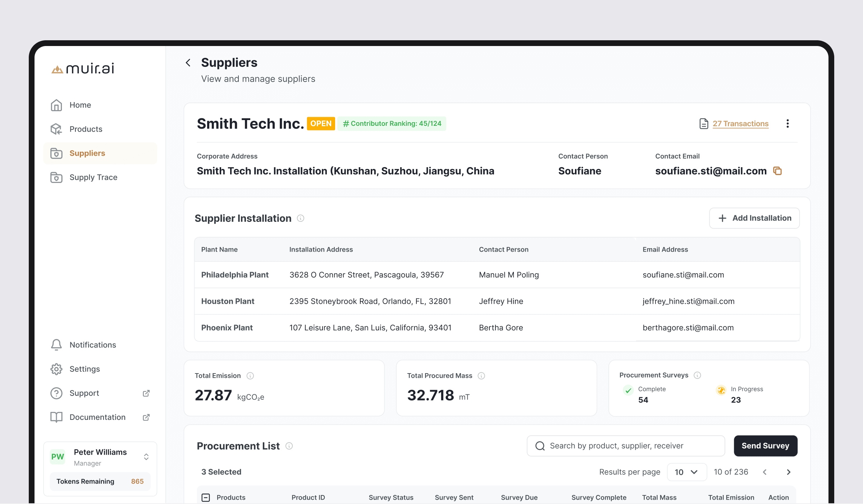Image resolution: width=863 pixels, height=504 pixels.
Task: Click the green Complete checkmark icon
Action: tap(628, 390)
